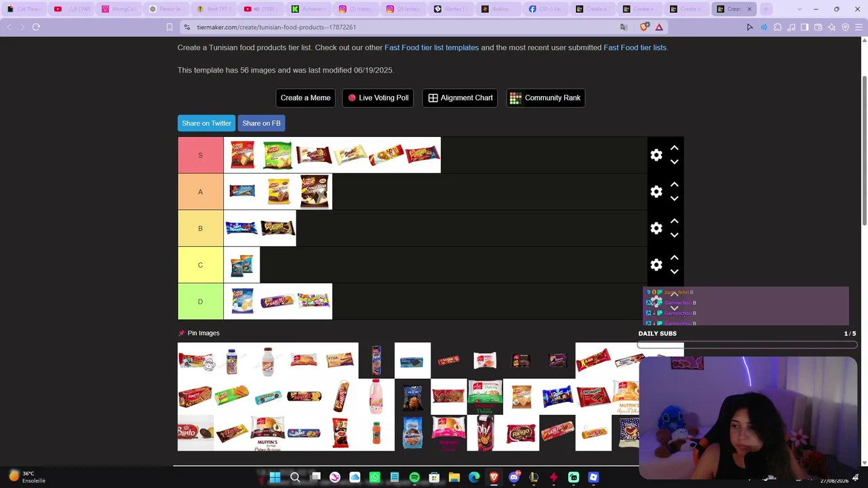This screenshot has height=488, width=868.
Task: Click the Create a Meme button
Action: pos(305,98)
